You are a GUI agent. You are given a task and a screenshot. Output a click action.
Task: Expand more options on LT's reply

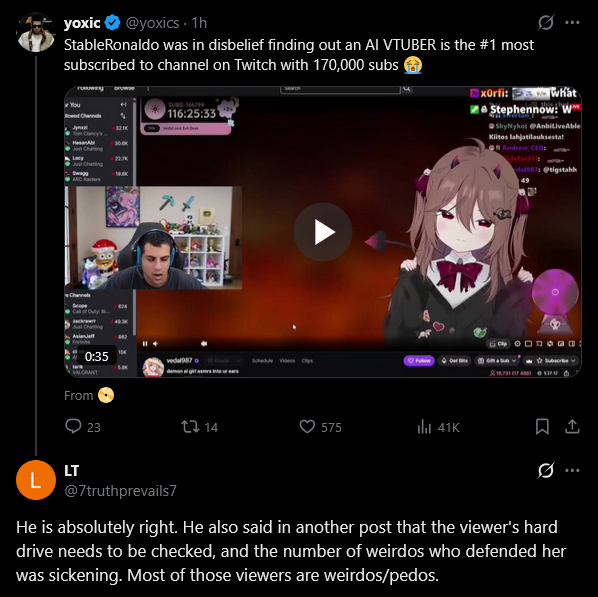coord(572,470)
